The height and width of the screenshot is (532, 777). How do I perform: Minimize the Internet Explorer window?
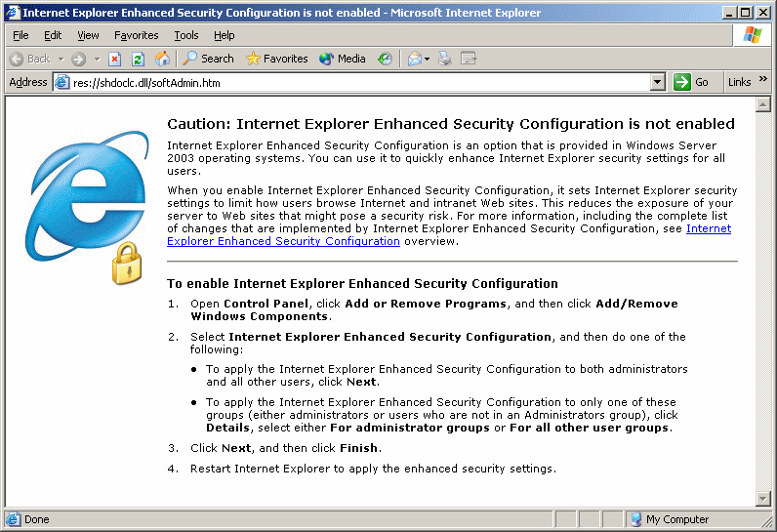coord(728,13)
